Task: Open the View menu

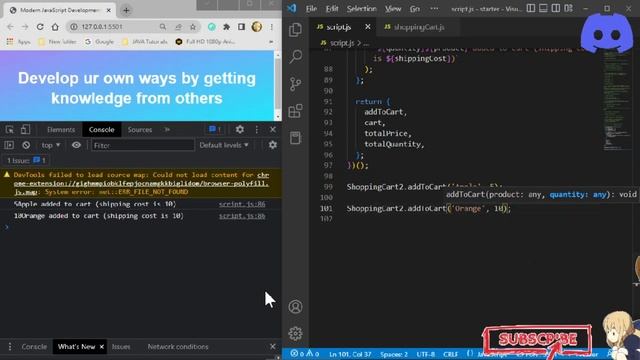Action: [x=393, y=9]
